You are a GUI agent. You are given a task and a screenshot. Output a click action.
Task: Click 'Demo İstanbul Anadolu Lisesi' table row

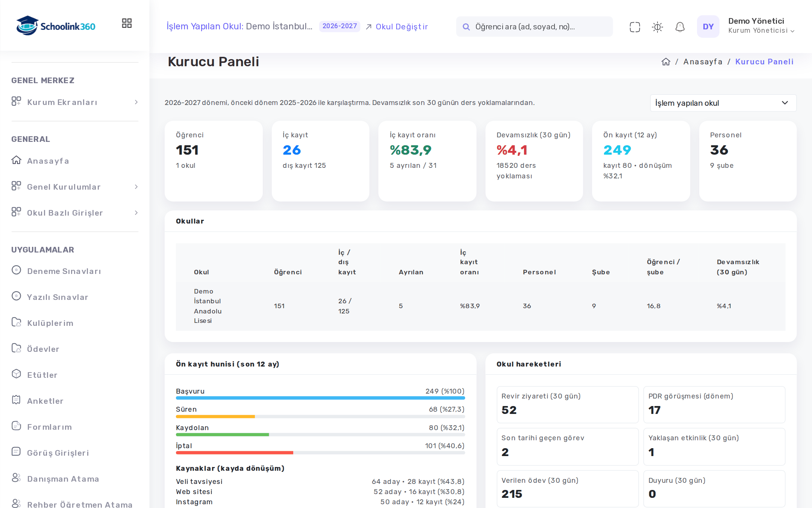point(480,306)
